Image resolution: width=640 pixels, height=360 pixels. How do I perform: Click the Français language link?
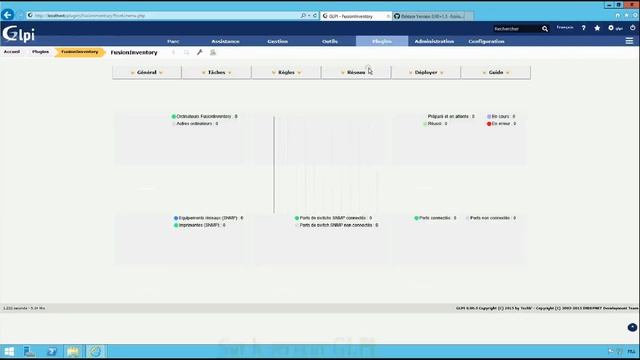click(565, 27)
